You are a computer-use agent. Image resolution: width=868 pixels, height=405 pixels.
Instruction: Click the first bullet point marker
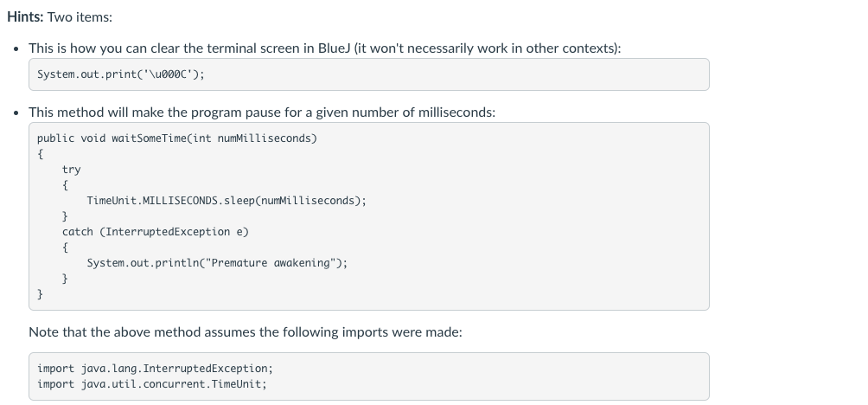pyautogui.click(x=16, y=49)
